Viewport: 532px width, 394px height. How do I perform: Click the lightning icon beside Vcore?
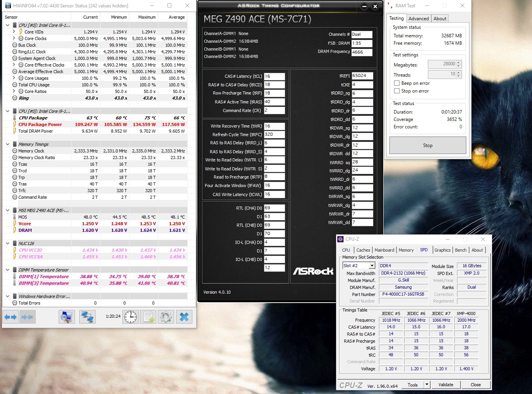point(15,224)
